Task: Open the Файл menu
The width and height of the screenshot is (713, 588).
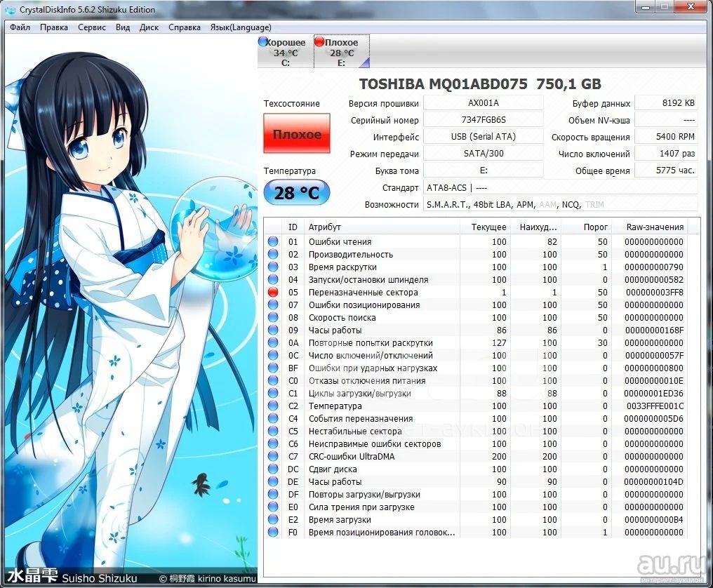Action: pos(20,27)
